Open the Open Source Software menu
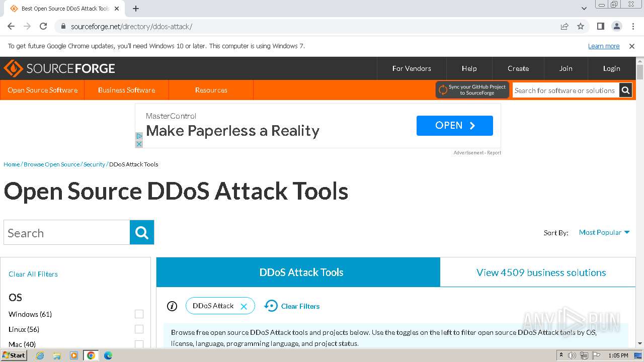This screenshot has width=644, height=362. 42,90
